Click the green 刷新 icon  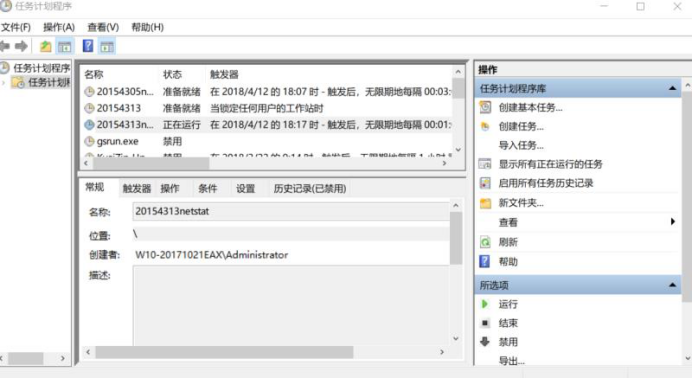485,242
